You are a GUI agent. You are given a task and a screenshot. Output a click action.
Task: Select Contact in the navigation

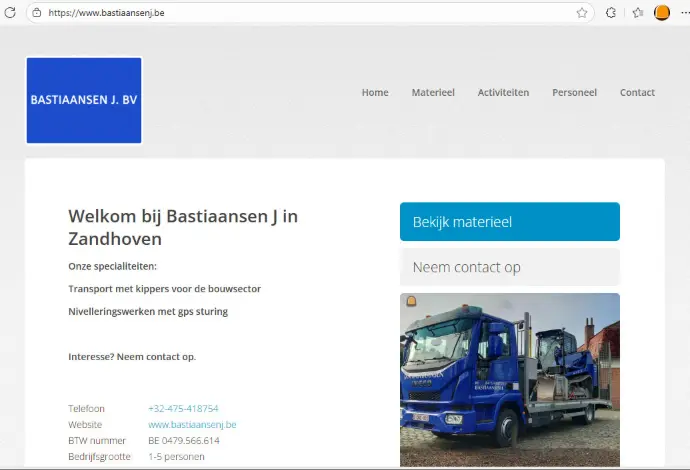coord(637,93)
